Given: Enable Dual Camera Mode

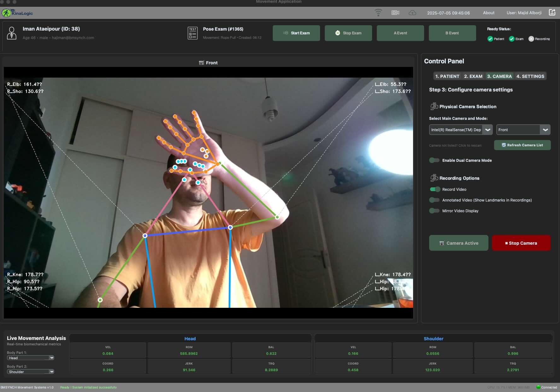Looking at the screenshot, I should 435,160.
